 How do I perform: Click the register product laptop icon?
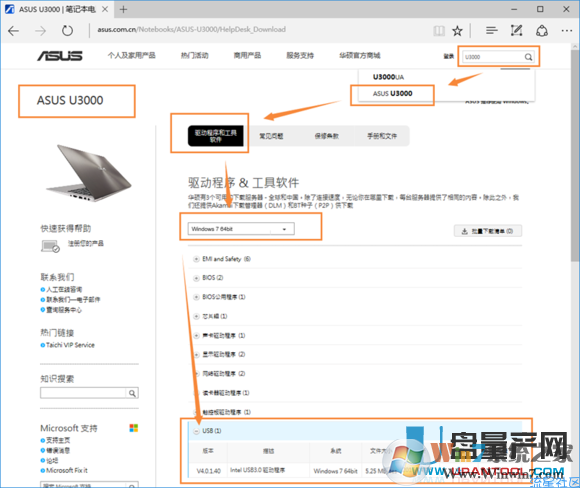(50, 246)
